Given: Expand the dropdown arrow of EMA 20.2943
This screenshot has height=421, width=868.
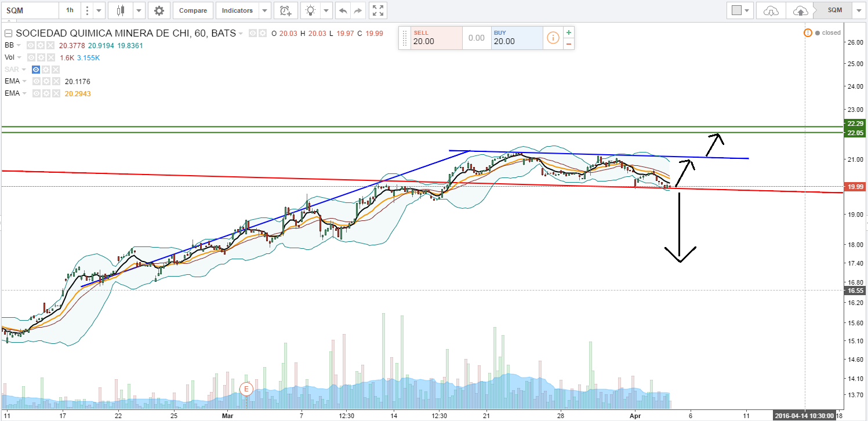Looking at the screenshot, I should tap(24, 93).
